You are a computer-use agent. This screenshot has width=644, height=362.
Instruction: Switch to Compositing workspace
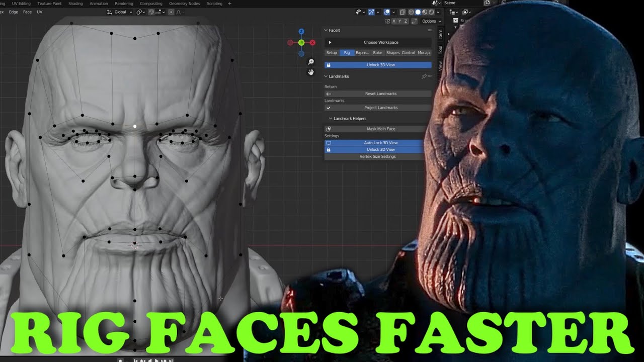[151, 4]
